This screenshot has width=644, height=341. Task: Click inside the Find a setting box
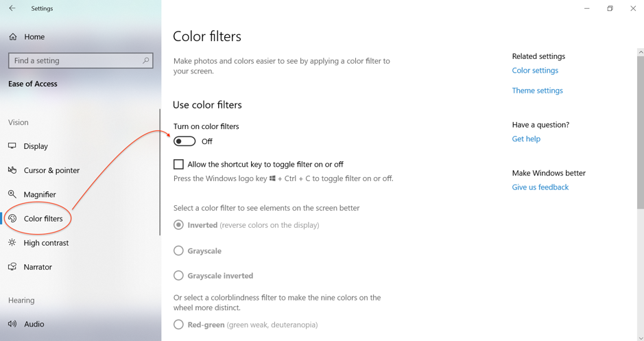[x=74, y=60]
